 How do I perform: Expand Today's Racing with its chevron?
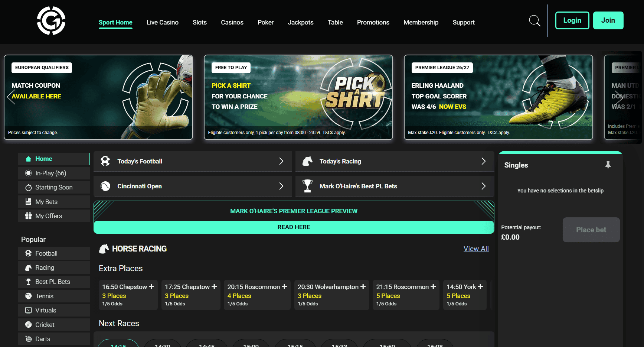(x=483, y=161)
